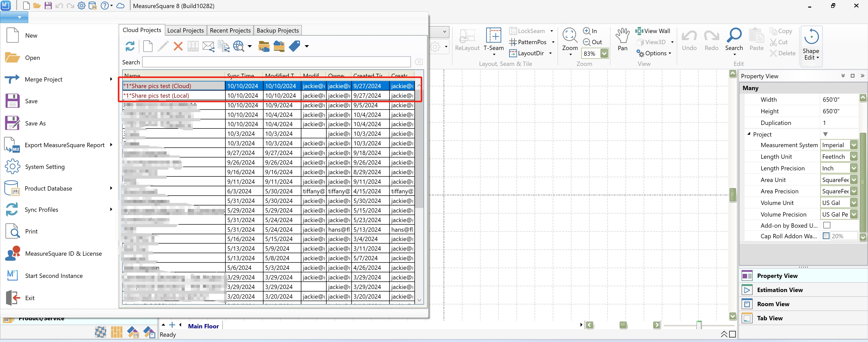Click the cloud projects refresh icon

[130, 46]
